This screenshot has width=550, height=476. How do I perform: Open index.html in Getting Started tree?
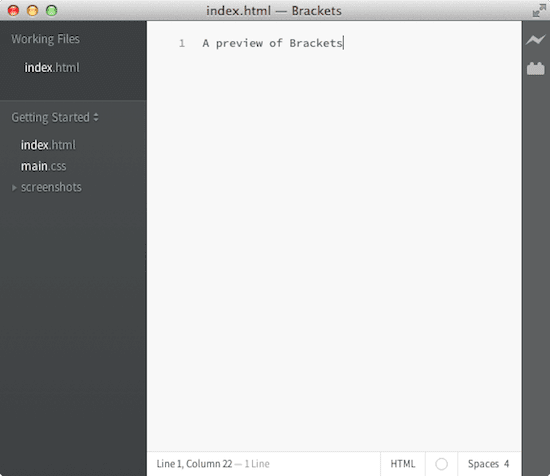click(48, 145)
